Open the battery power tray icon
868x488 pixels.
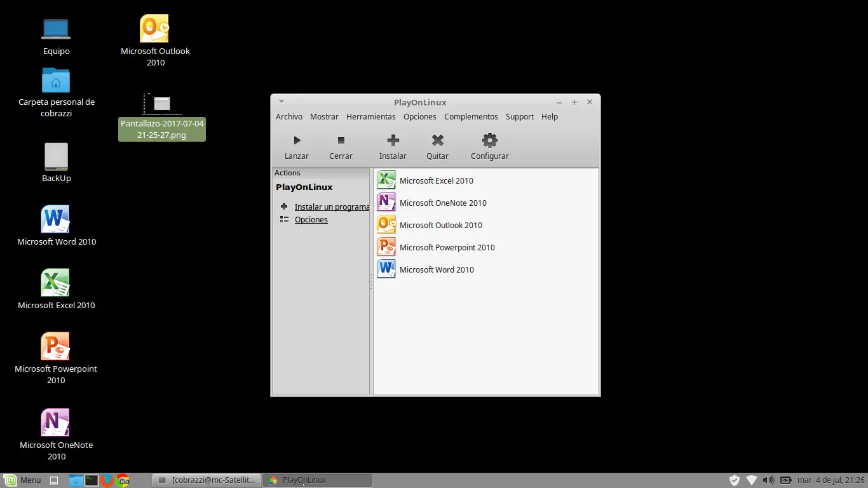click(x=785, y=480)
